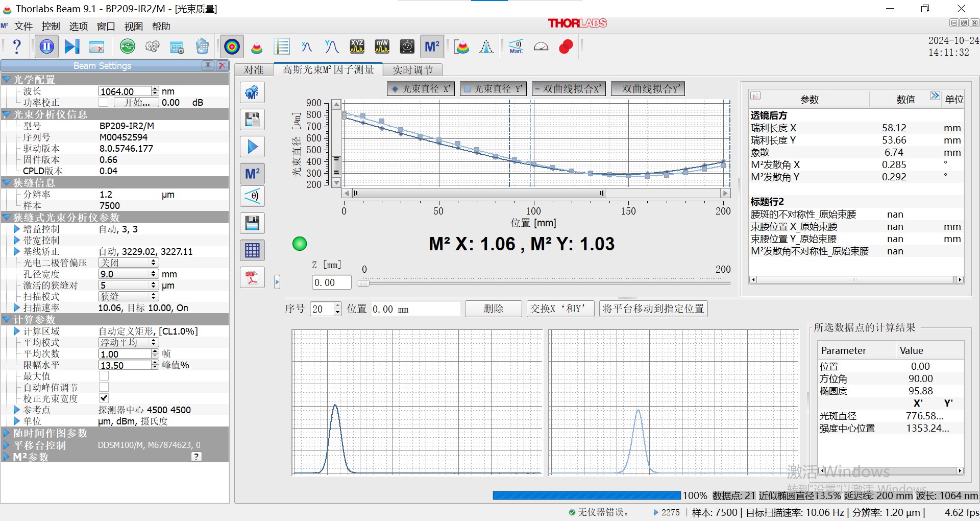This screenshot has width=980, height=521.
Task: Pin the Beam Settings panel
Action: tap(208, 65)
